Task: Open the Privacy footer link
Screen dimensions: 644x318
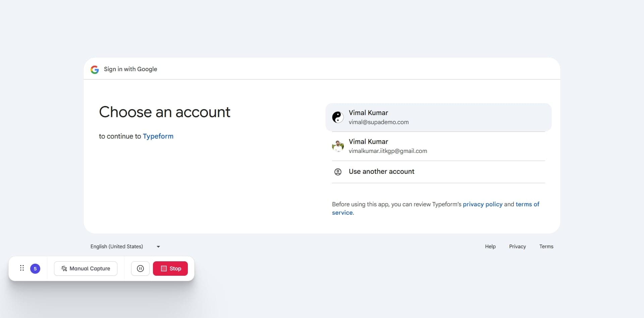Action: point(517,247)
